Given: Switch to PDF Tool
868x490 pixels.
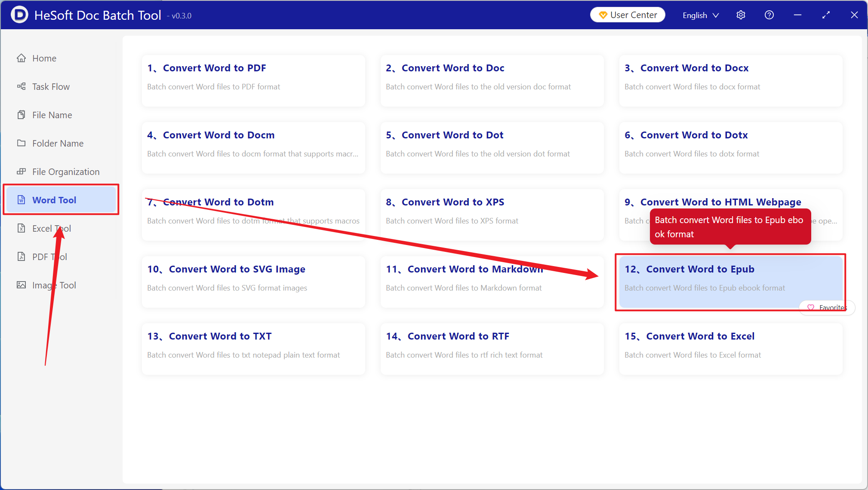Looking at the screenshot, I should pos(60,257).
